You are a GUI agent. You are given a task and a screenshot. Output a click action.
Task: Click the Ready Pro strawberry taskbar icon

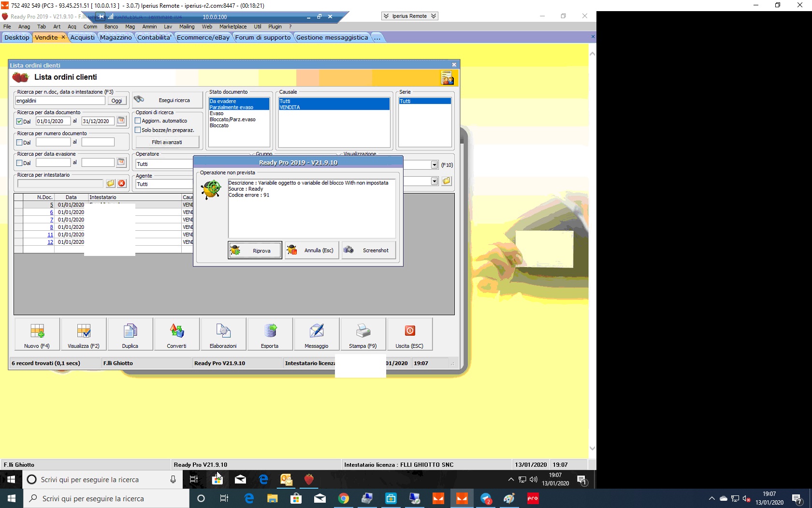coord(309,479)
